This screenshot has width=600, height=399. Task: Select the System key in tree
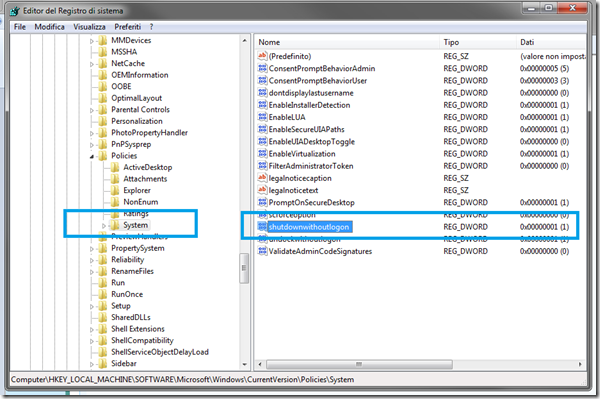click(135, 225)
